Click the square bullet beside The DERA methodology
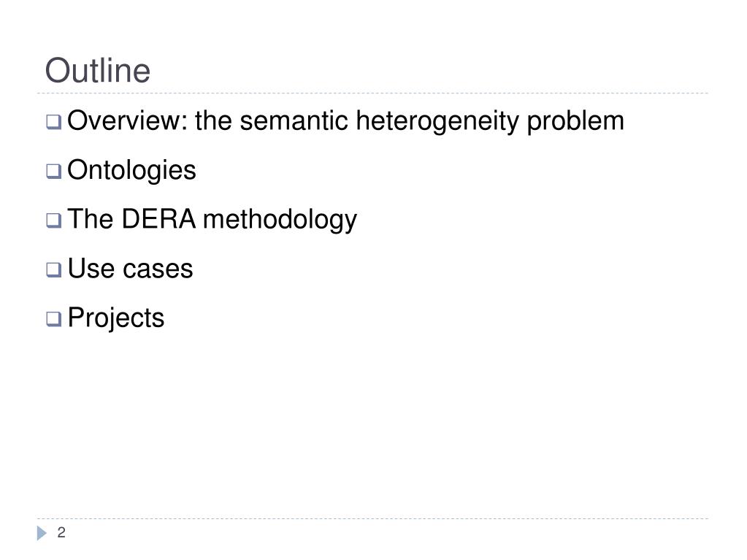Image resolution: width=747 pixels, height=560 pixels. pos(54,220)
